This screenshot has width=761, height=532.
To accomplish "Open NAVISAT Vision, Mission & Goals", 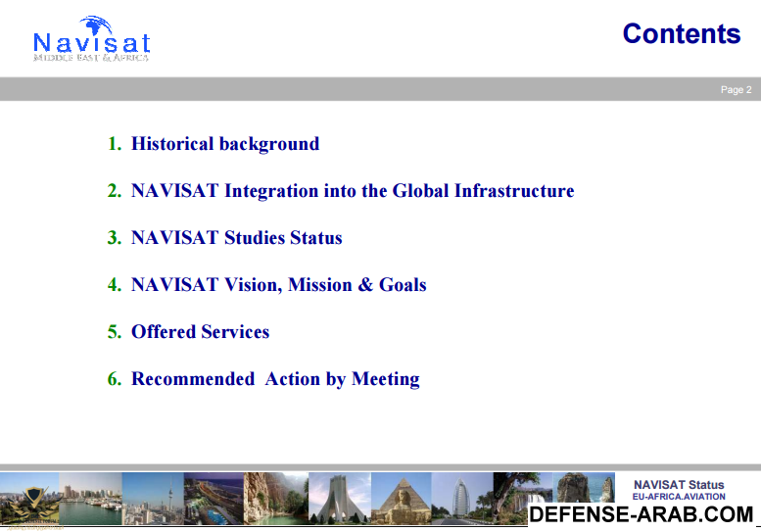I will [278, 285].
